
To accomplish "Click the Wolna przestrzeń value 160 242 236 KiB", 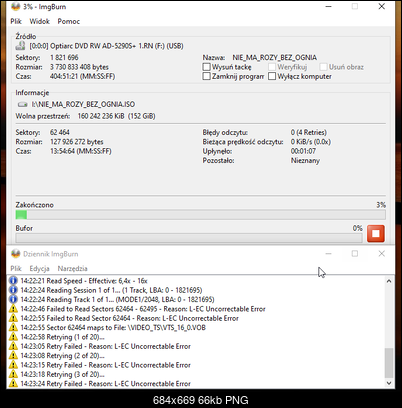I will click(x=101, y=116).
